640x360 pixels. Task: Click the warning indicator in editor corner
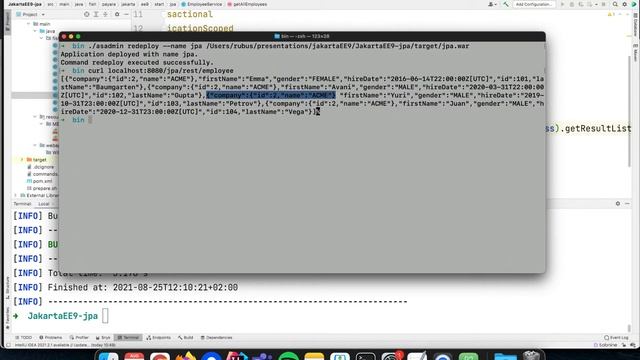(611, 14)
